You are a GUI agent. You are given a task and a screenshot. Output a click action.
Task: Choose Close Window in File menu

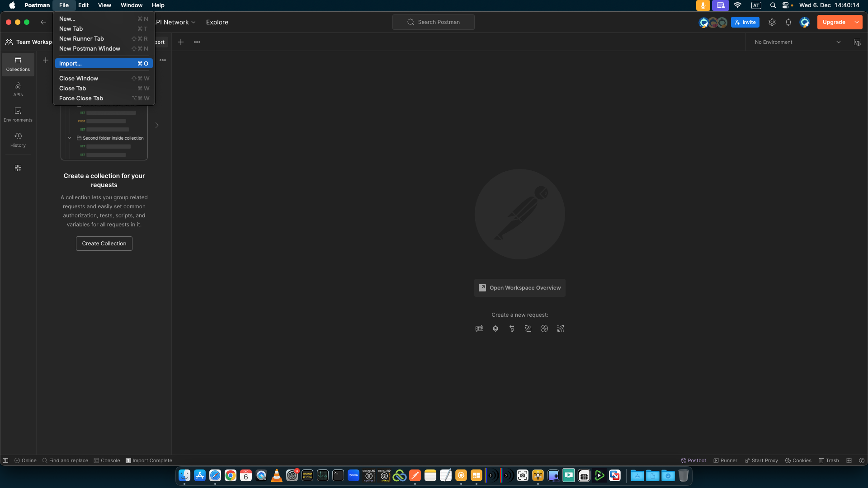coord(104,78)
